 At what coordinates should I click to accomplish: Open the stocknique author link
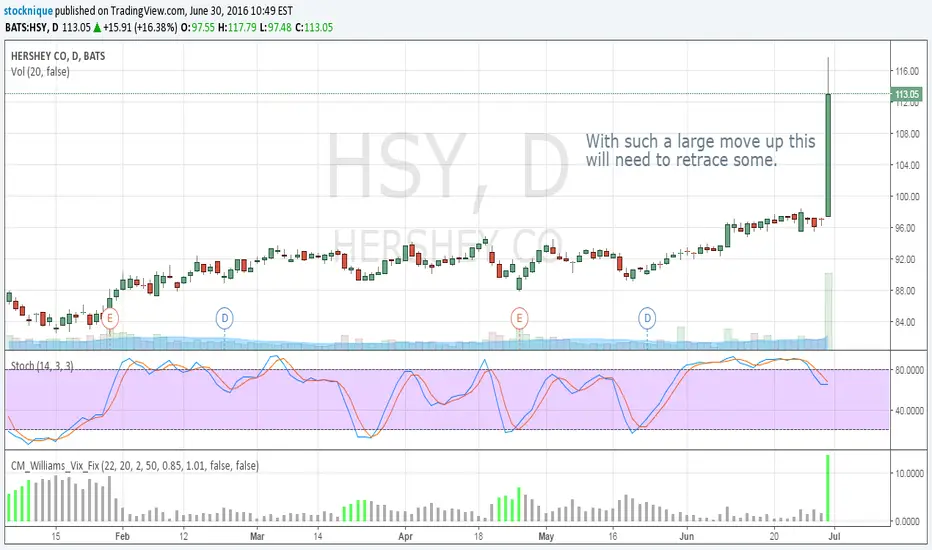pyautogui.click(x=28, y=11)
